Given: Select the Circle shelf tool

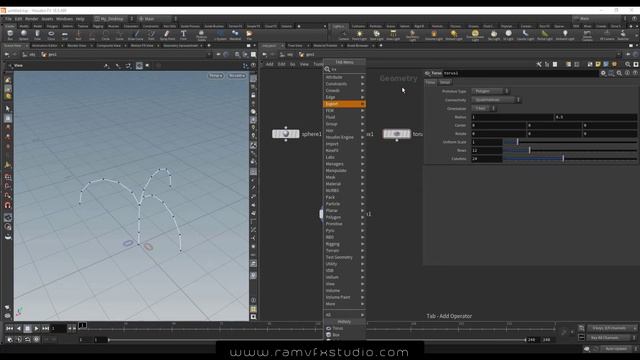Looking at the screenshot, I should (x=106, y=36).
